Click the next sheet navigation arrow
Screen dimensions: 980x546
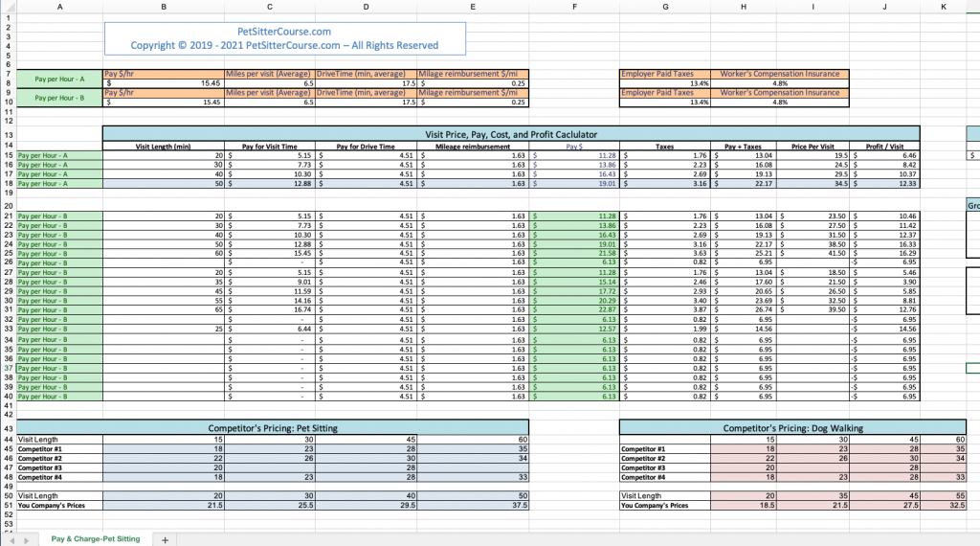24,539
